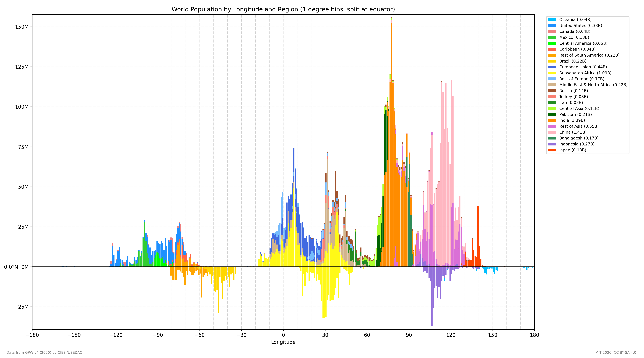Click the chart title text
644x358 pixels.
point(283,10)
